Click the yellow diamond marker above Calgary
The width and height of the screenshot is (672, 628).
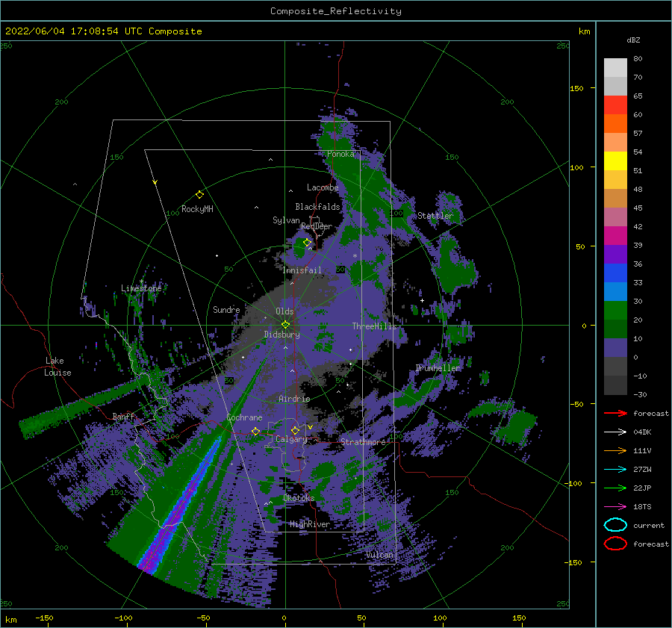[x=295, y=430]
